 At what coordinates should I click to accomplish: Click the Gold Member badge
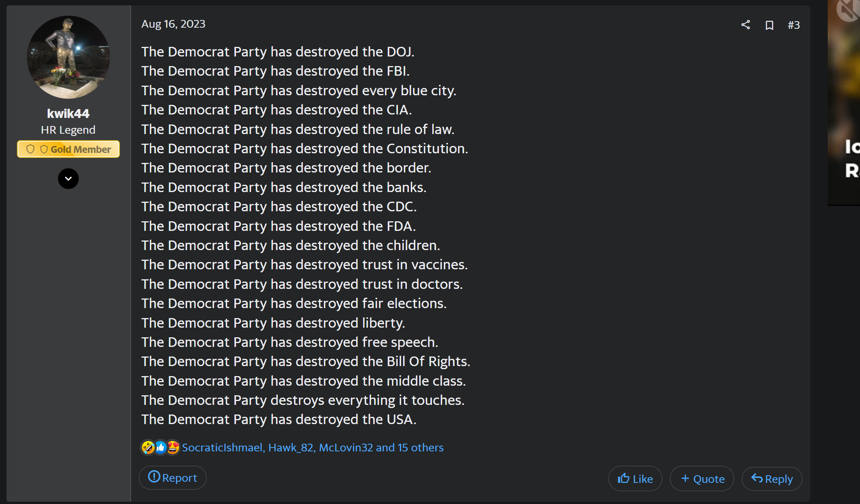tap(68, 149)
